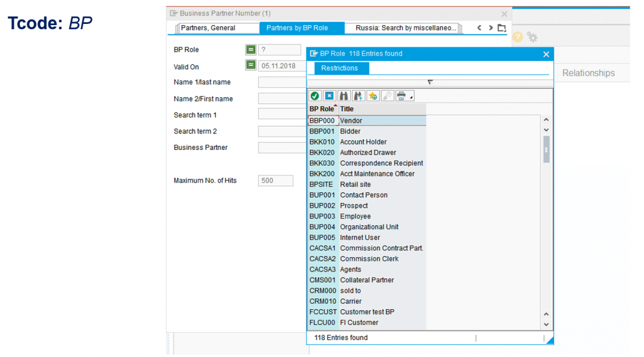Confirm selection with the green check icon
This screenshot has width=644, height=357.
tap(314, 96)
